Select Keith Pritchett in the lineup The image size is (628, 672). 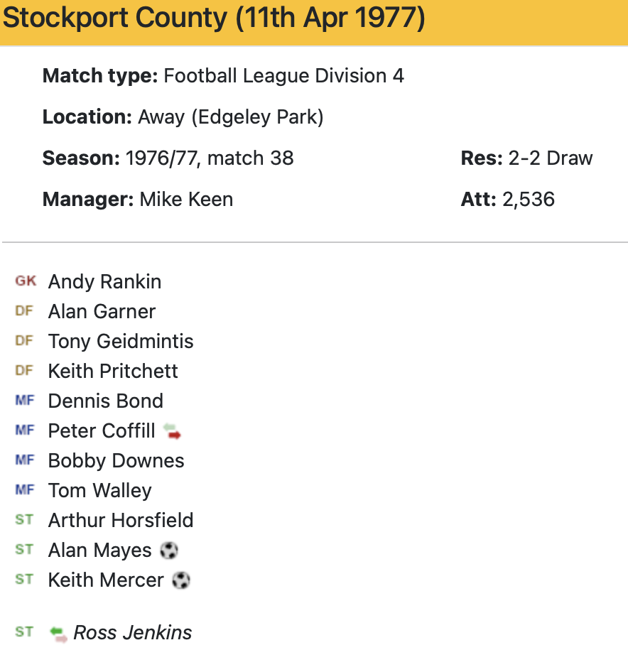(113, 372)
